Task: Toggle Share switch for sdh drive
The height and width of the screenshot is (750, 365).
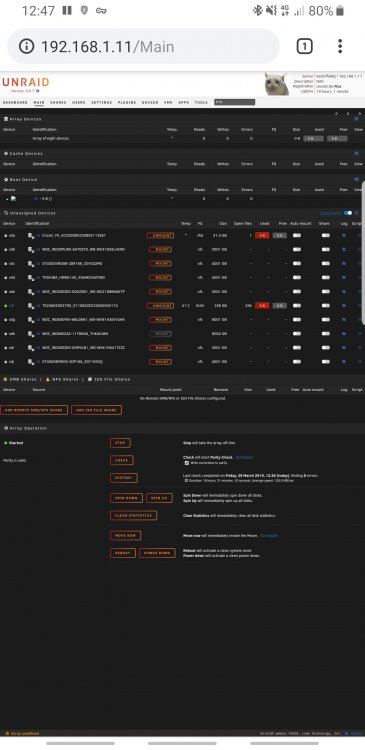Action: tap(326, 333)
